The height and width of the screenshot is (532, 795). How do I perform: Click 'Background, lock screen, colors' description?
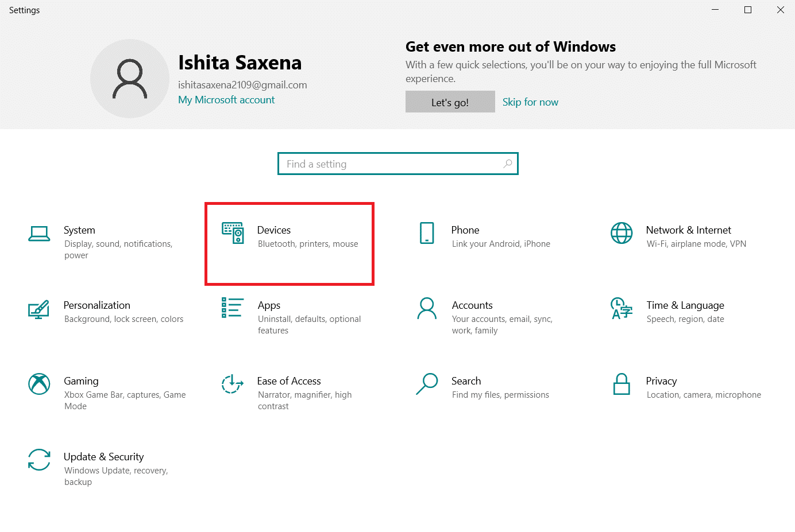coord(124,319)
